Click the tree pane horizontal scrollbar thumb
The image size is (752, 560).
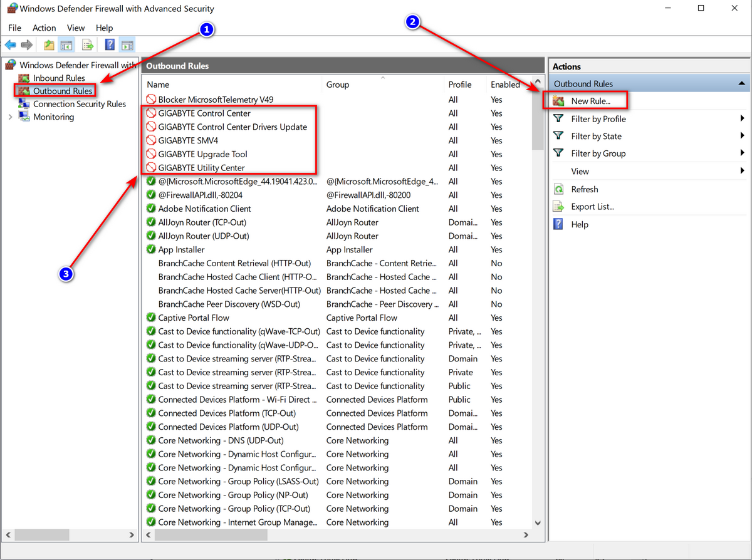click(x=43, y=535)
